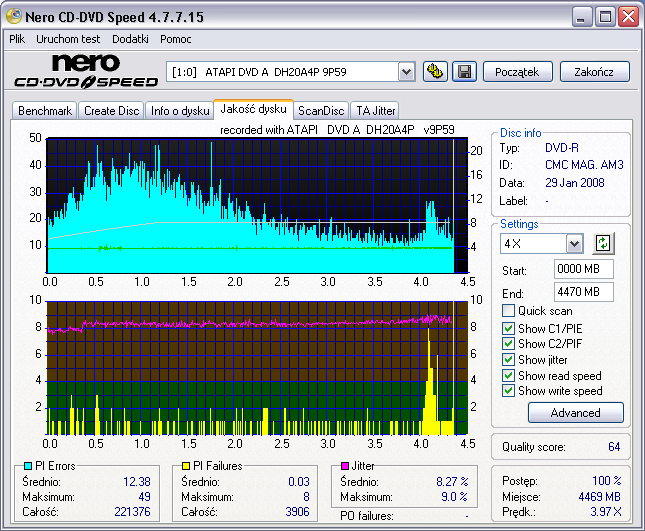Uncheck Show C1/PIE
The height and width of the screenshot is (531, 645).
click(x=508, y=328)
